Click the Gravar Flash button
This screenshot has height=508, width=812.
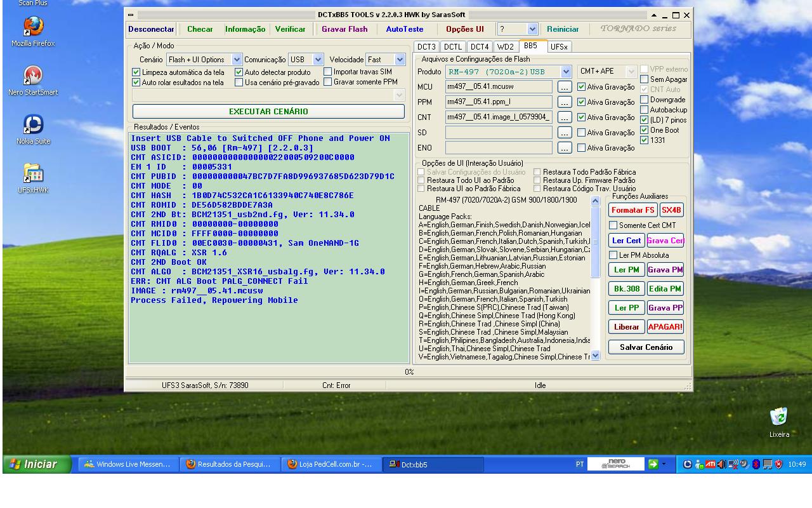[344, 29]
